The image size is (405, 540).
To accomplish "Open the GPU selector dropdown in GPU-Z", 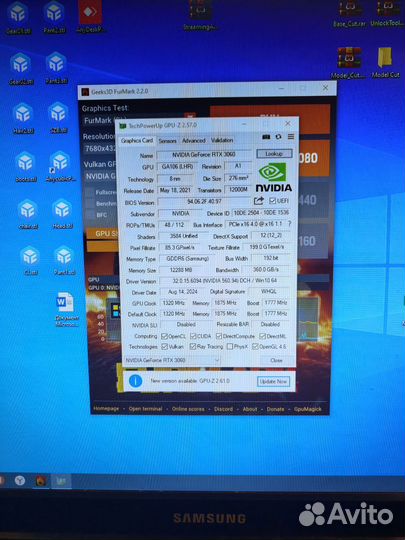I will click(172, 360).
